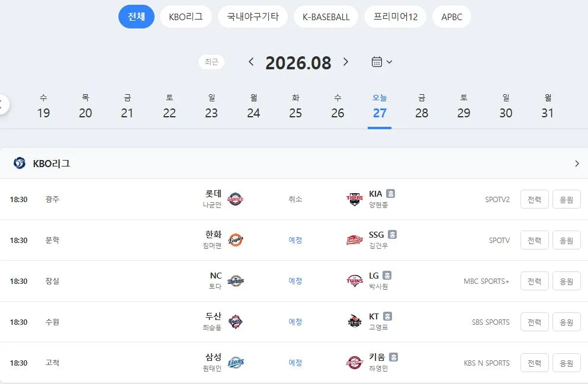Expand the KBO리그 section arrow
The height and width of the screenshot is (384, 588).
[577, 164]
